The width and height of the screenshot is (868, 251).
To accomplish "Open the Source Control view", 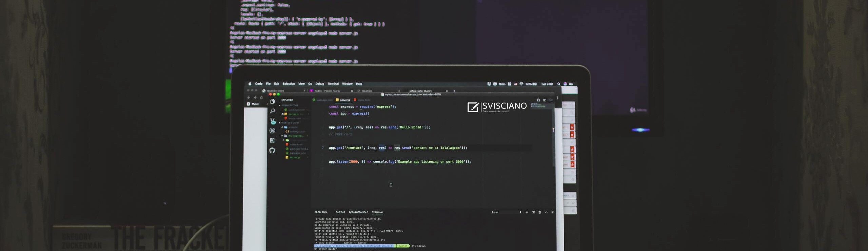I will pos(273,121).
